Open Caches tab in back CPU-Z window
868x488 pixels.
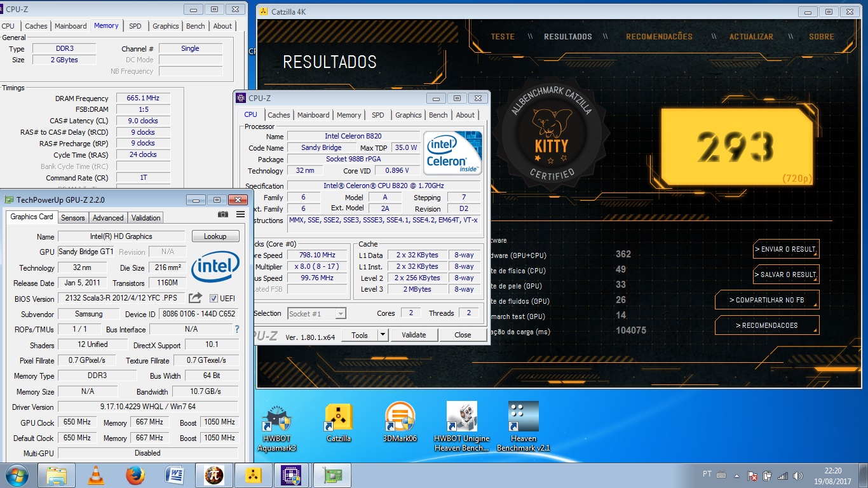coord(36,26)
